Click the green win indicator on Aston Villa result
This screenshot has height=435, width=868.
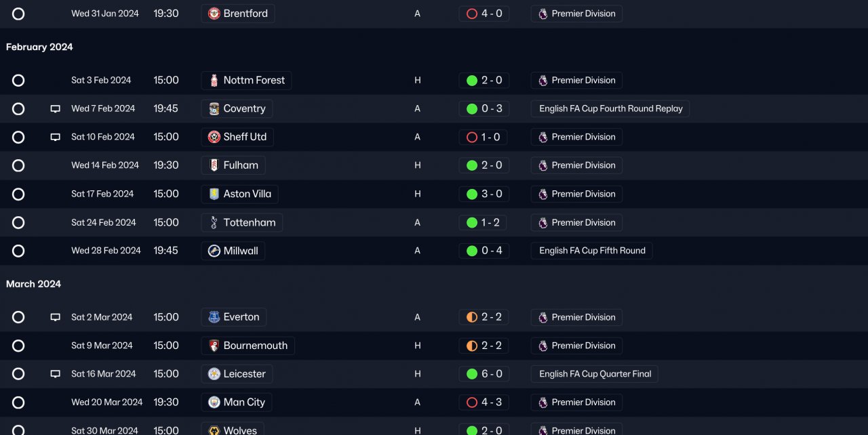click(472, 194)
